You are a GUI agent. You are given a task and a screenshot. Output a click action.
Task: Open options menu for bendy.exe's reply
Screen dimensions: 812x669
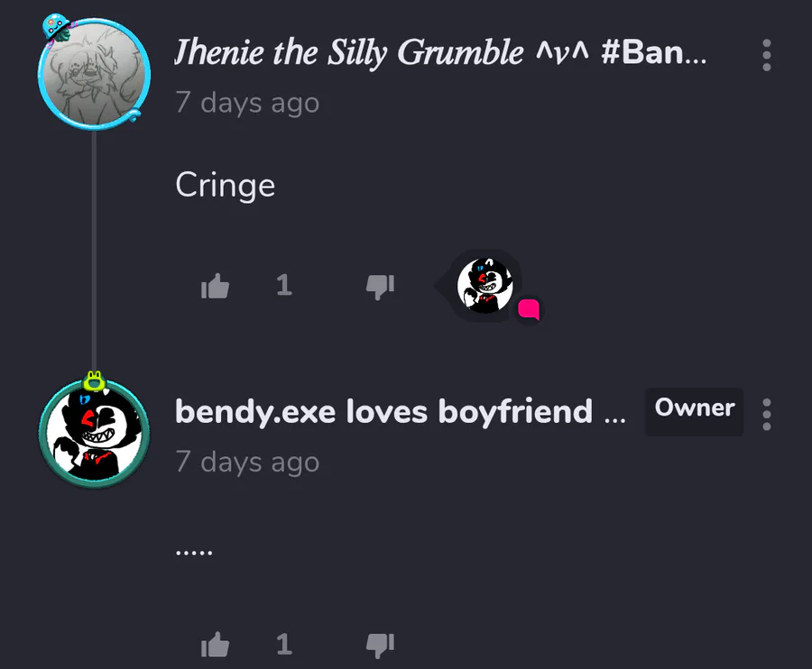766,414
